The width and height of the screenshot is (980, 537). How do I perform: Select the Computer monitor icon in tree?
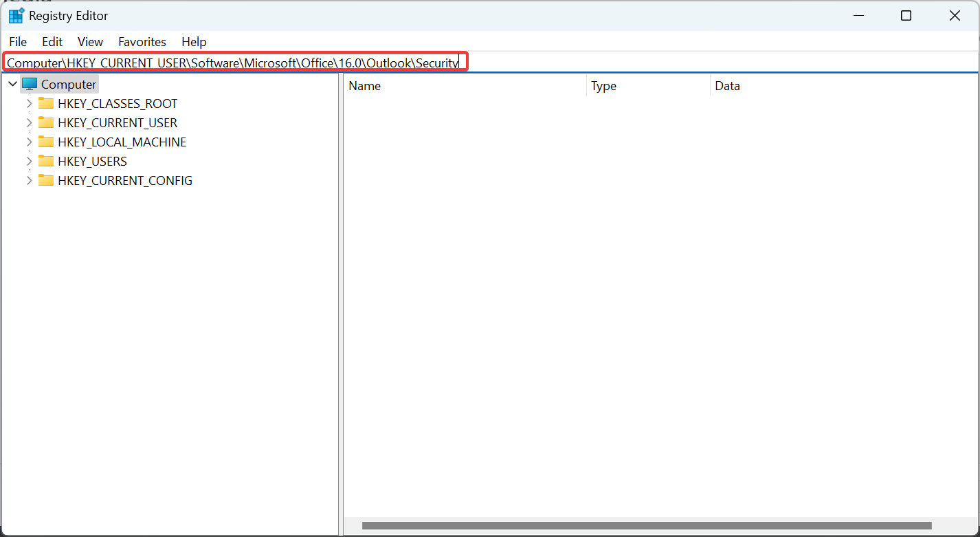[30, 85]
